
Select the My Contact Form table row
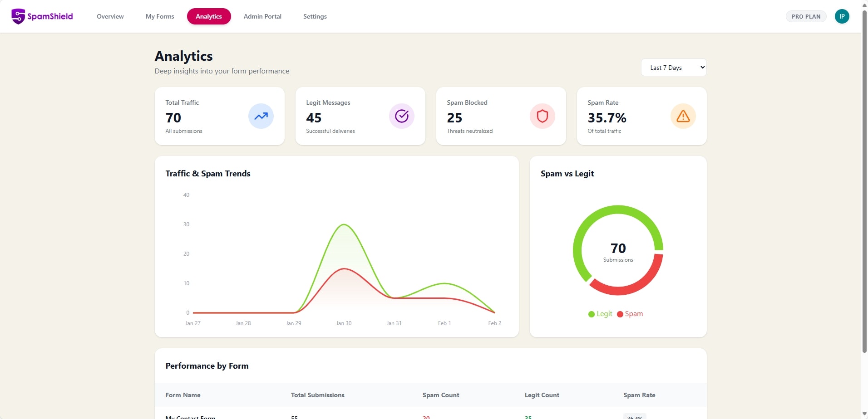click(191, 416)
